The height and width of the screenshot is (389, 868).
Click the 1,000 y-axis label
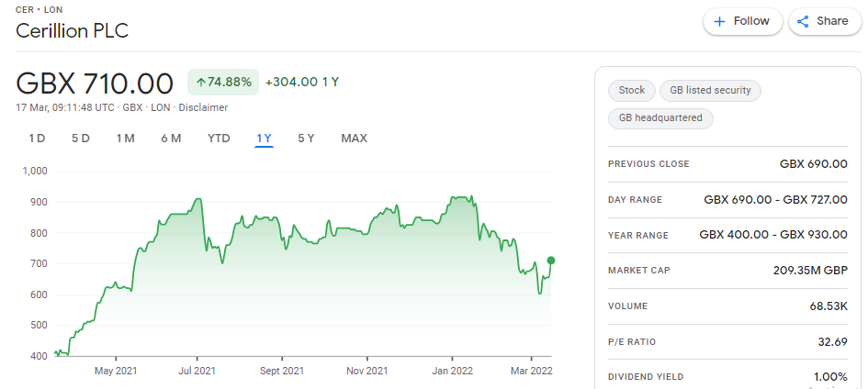[x=34, y=171]
